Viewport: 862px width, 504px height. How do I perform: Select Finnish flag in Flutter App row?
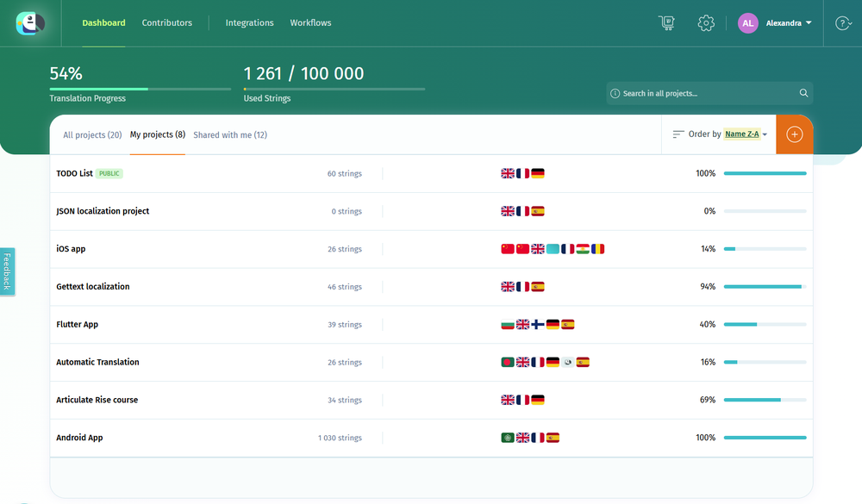(538, 324)
